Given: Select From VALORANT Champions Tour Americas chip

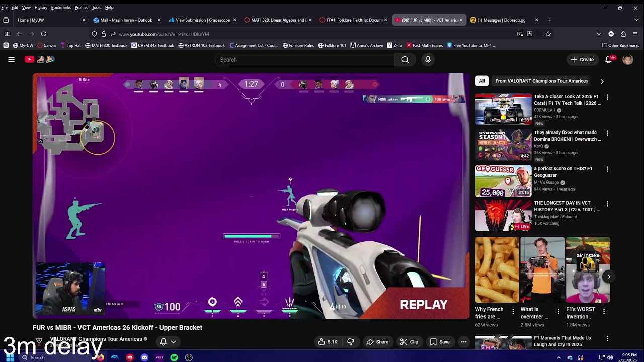Looking at the screenshot, I should [x=541, y=81].
